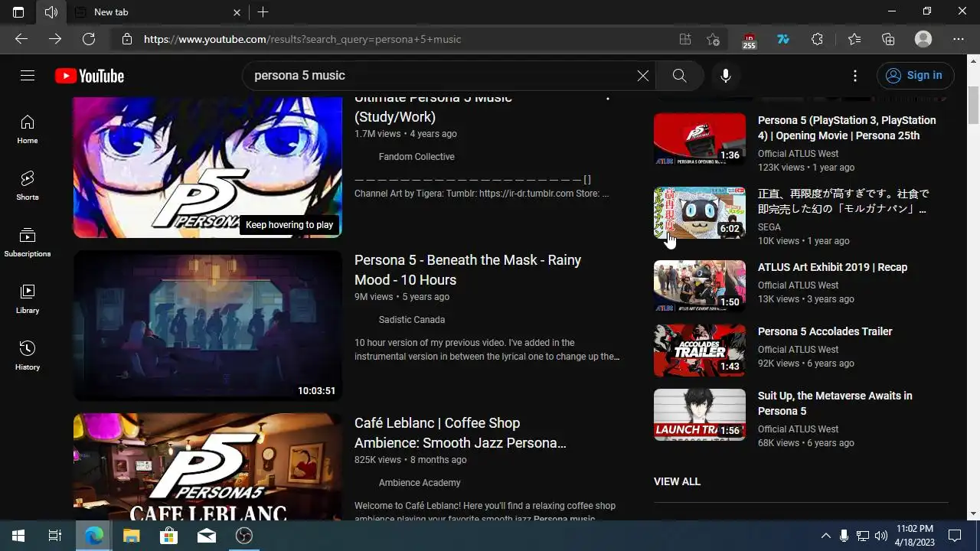Open browser profile avatar

click(x=923, y=39)
